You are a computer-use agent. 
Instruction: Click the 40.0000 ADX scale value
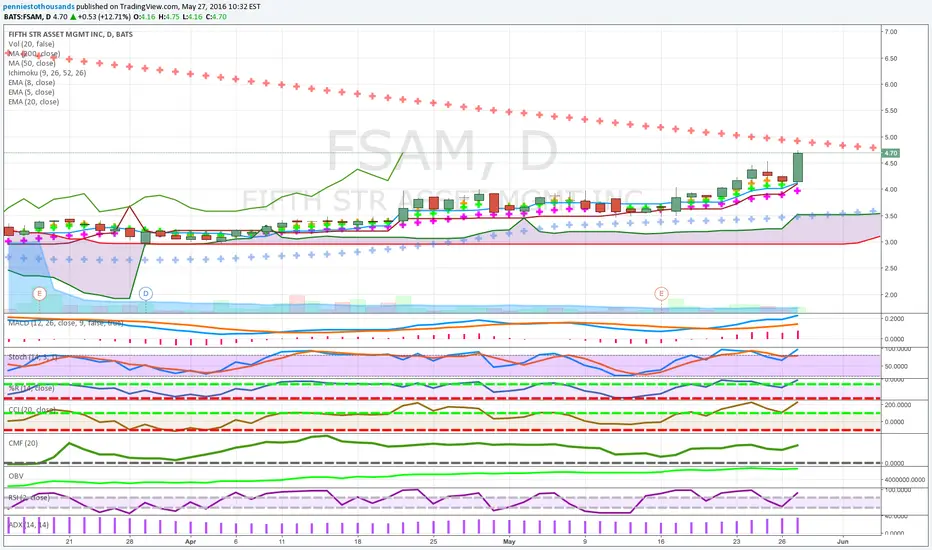point(896,517)
